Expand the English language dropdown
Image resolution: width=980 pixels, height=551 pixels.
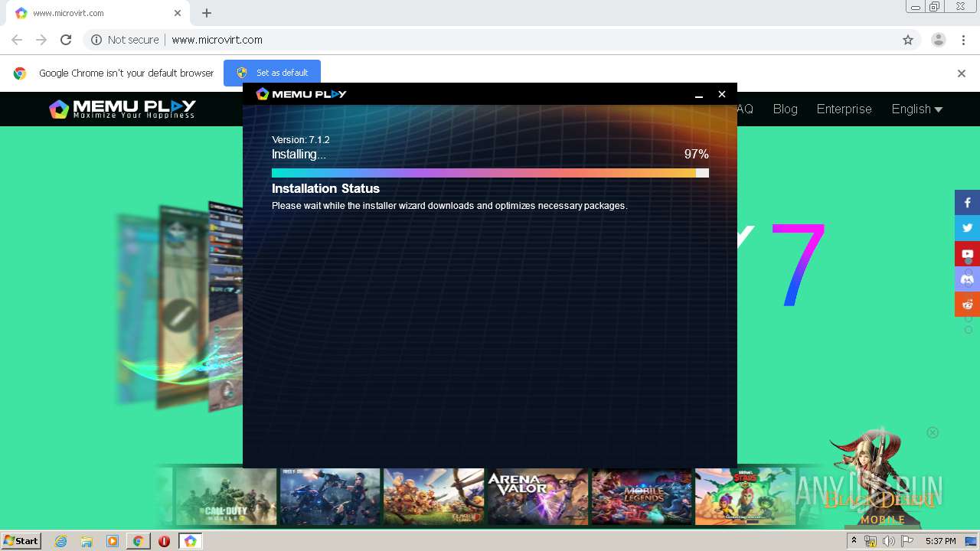[916, 109]
